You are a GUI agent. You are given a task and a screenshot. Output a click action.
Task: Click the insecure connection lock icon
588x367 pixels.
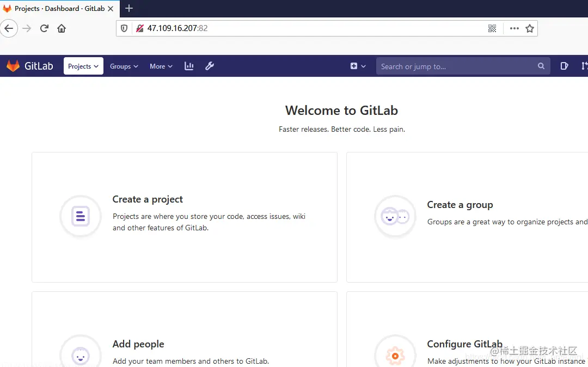(139, 28)
